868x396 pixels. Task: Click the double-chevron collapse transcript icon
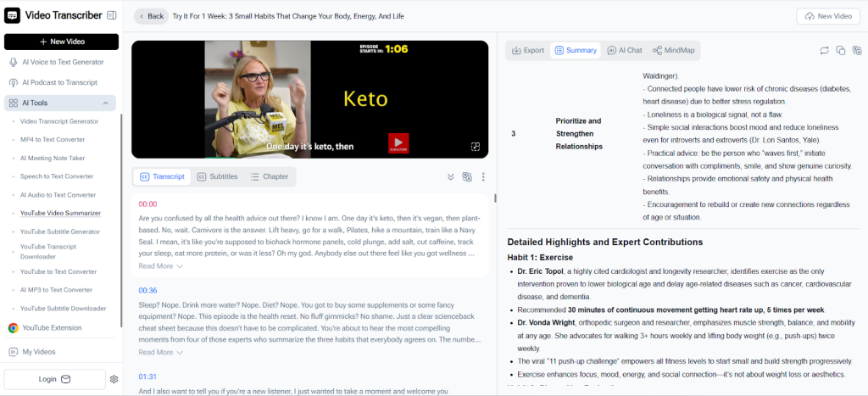pyautogui.click(x=450, y=176)
